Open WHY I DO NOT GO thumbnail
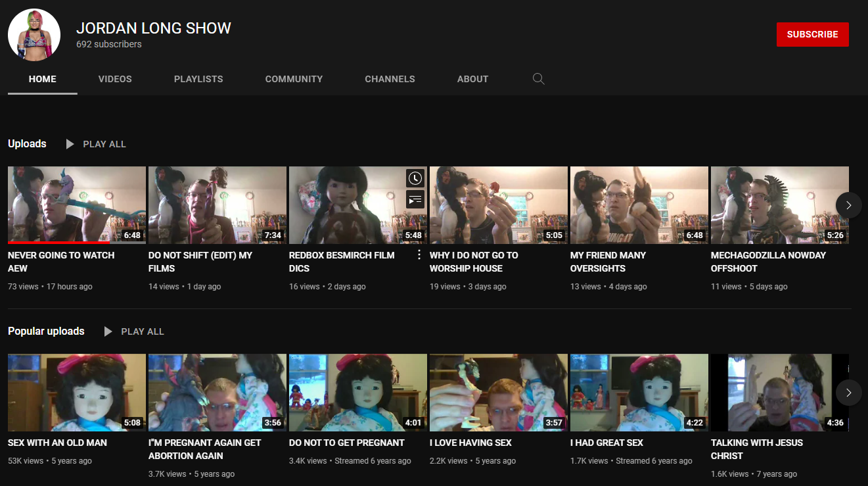This screenshot has width=868, height=486. 499,205
